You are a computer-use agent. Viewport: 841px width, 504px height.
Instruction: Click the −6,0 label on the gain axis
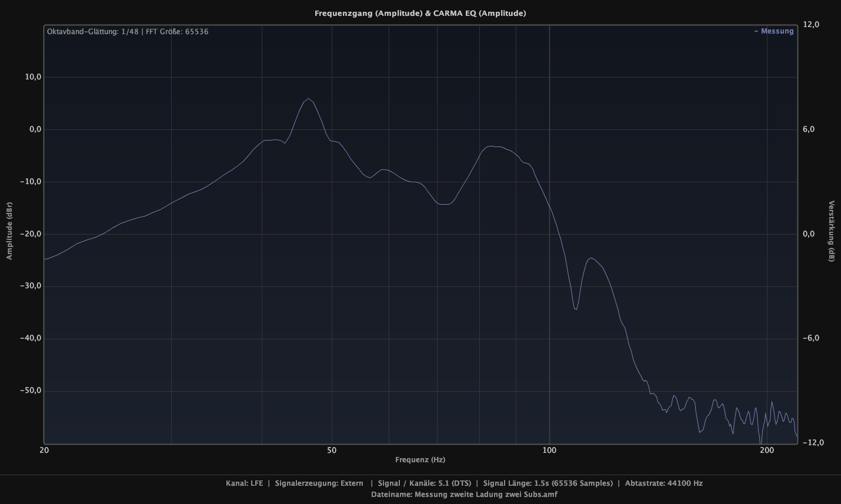coord(811,338)
